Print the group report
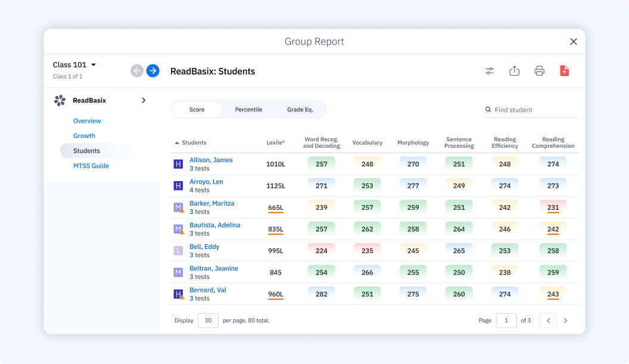Image resolution: width=629 pixels, height=364 pixels. pos(539,71)
